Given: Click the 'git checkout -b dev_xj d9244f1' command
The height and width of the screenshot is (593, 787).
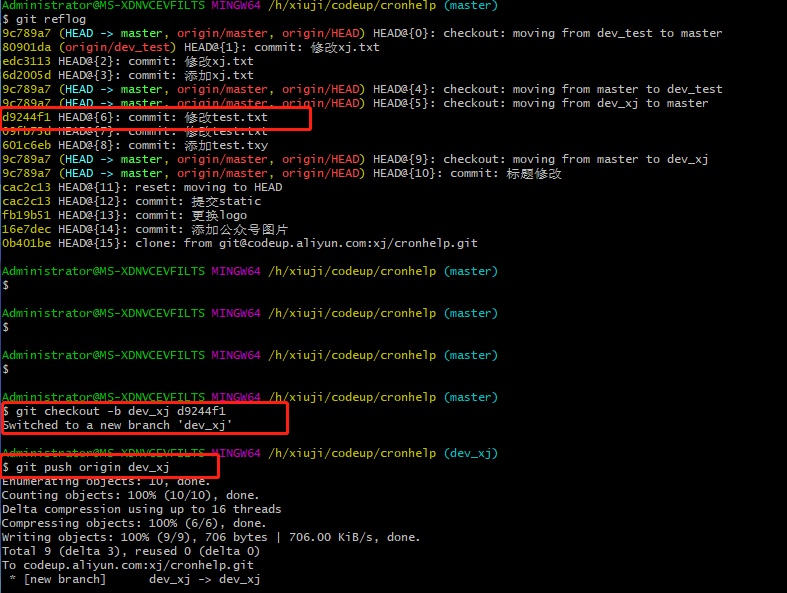Looking at the screenshot, I should [x=114, y=411].
